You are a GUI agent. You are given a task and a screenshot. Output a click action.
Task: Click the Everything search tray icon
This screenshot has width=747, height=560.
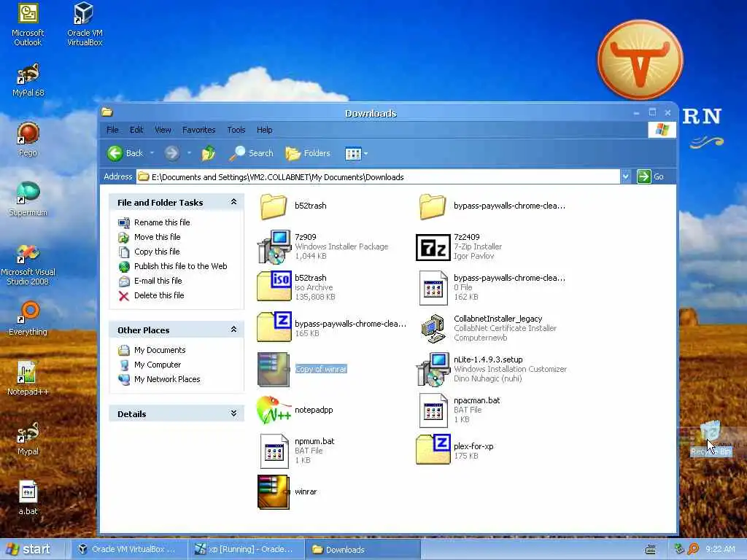coord(693,549)
